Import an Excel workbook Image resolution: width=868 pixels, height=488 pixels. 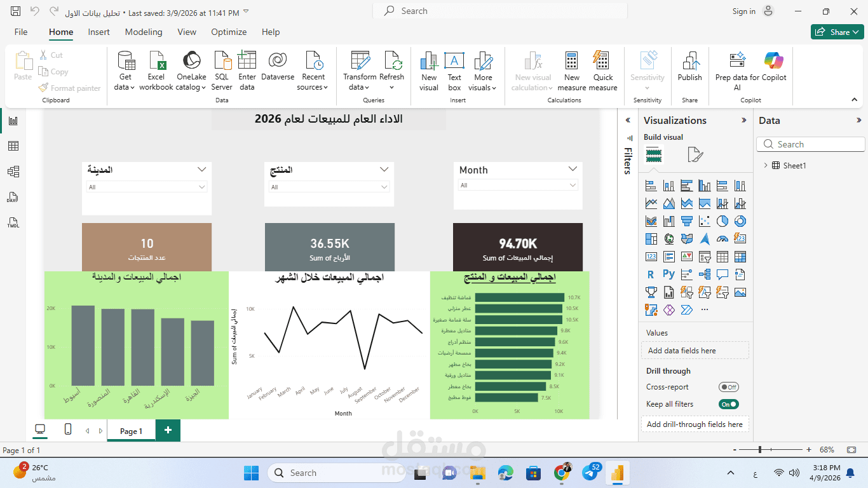point(156,71)
